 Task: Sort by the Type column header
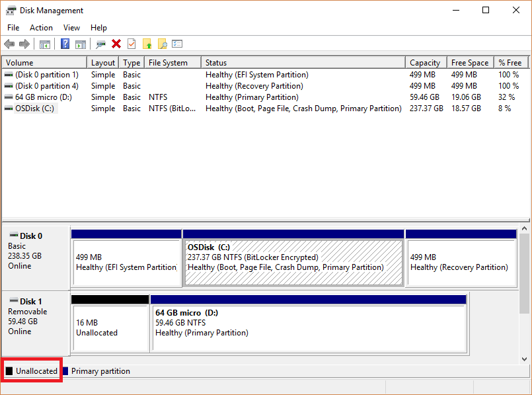132,63
